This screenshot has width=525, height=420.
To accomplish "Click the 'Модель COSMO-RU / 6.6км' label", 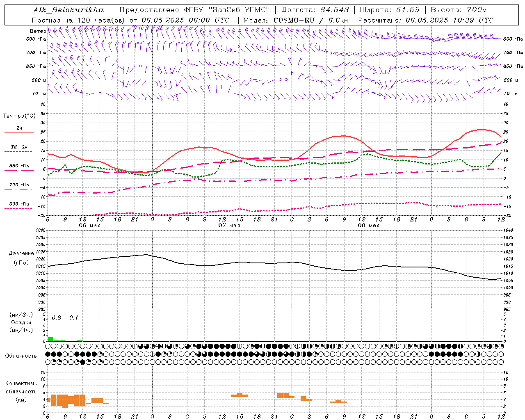I will coord(296,20).
